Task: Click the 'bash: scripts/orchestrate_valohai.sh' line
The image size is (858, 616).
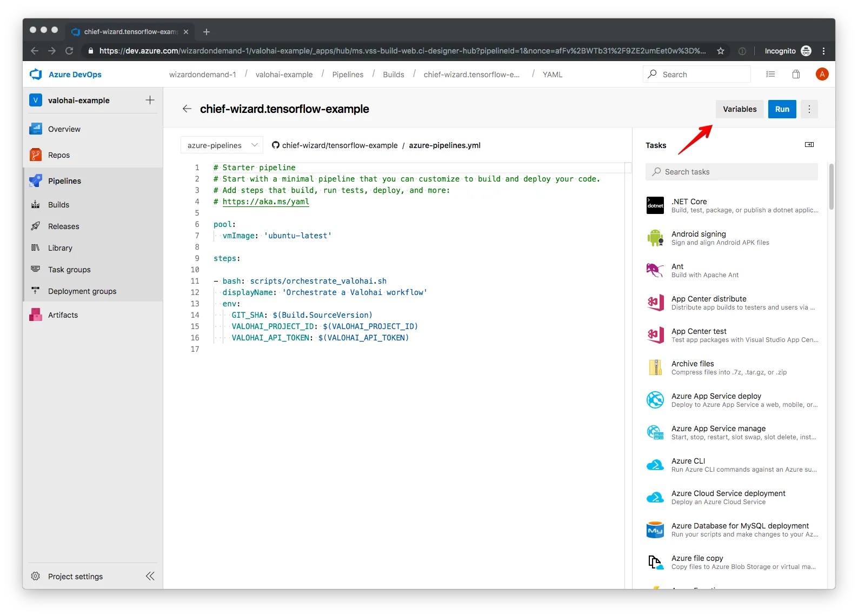Action: 300,281
